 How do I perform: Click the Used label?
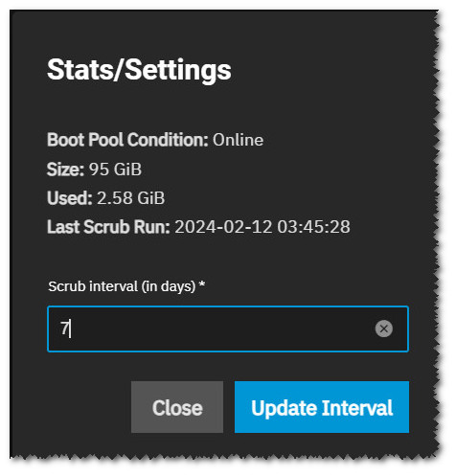point(70,198)
